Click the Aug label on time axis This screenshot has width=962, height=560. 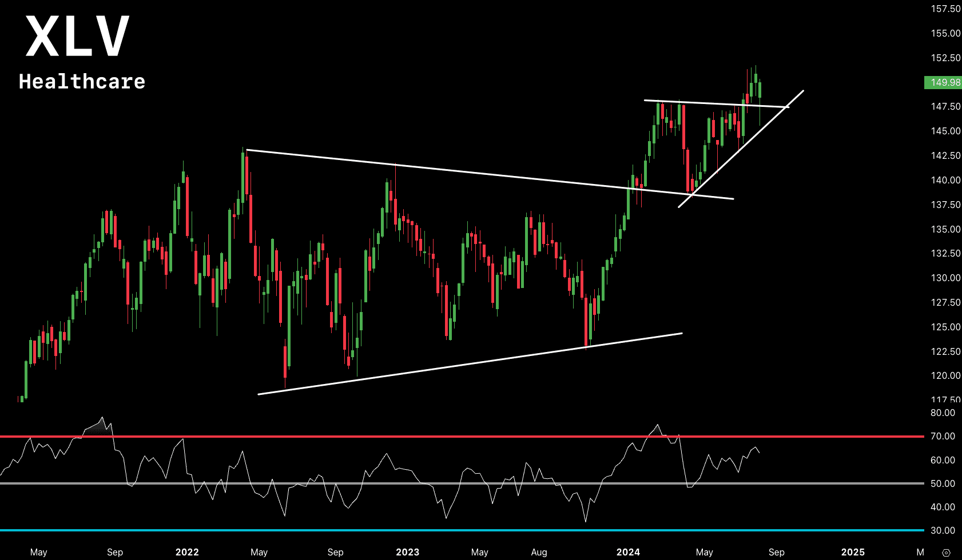click(539, 552)
